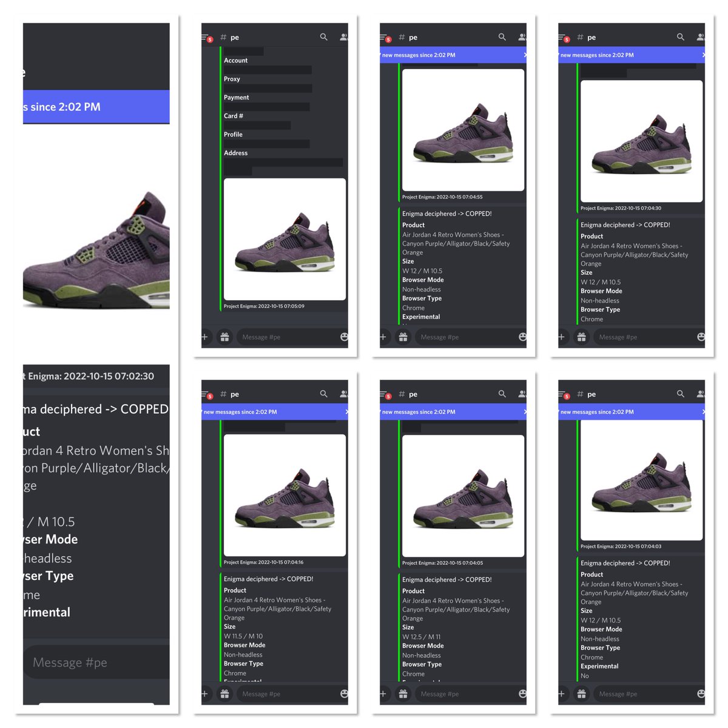Viewport: 728px width, 728px height.
Task: Open the channel menu with badge in the 07:04:16 screenshot
Action: [x=207, y=394]
